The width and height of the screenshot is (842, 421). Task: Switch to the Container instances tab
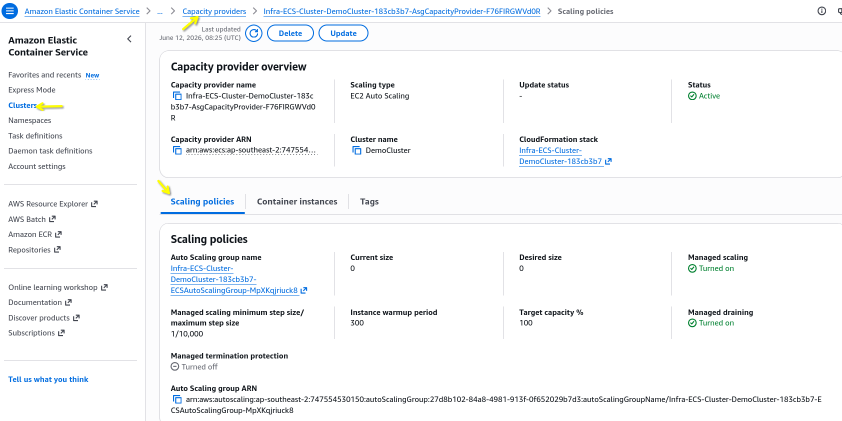point(297,202)
